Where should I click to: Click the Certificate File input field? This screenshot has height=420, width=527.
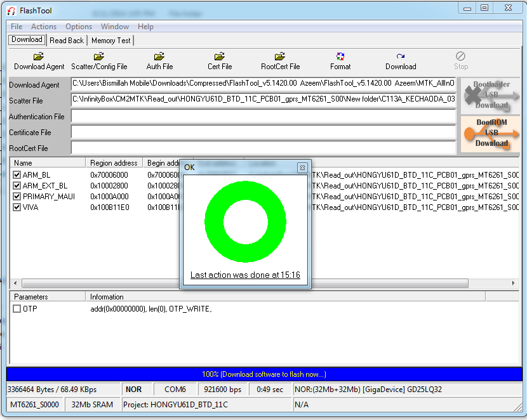(263, 131)
